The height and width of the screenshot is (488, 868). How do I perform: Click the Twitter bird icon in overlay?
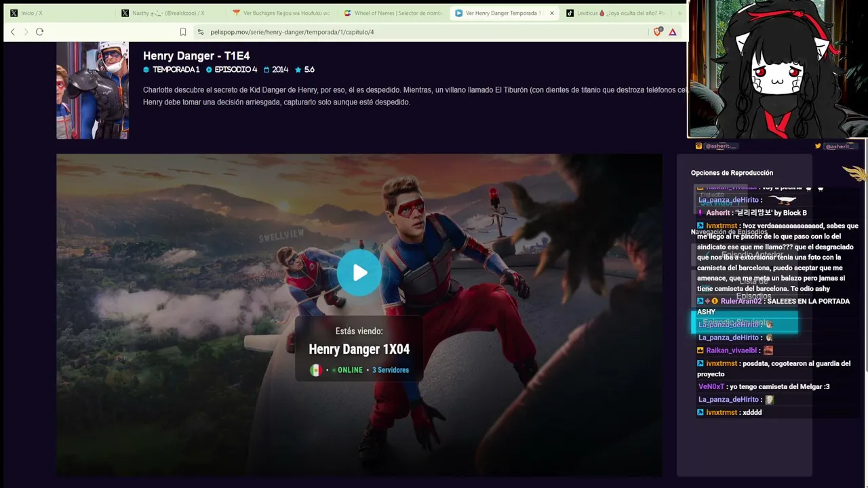(818, 146)
